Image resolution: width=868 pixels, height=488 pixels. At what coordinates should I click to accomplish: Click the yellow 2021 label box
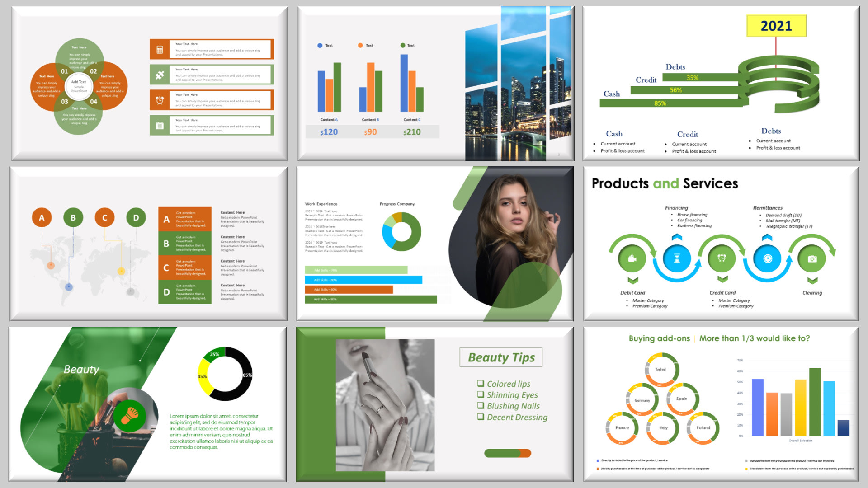(776, 26)
